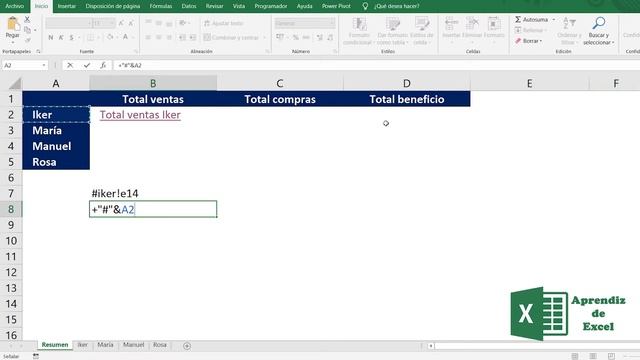Switch to the Insertar ribbon tab
Image resolution: width=640 pixels, height=360 pixels.
tap(67, 6)
